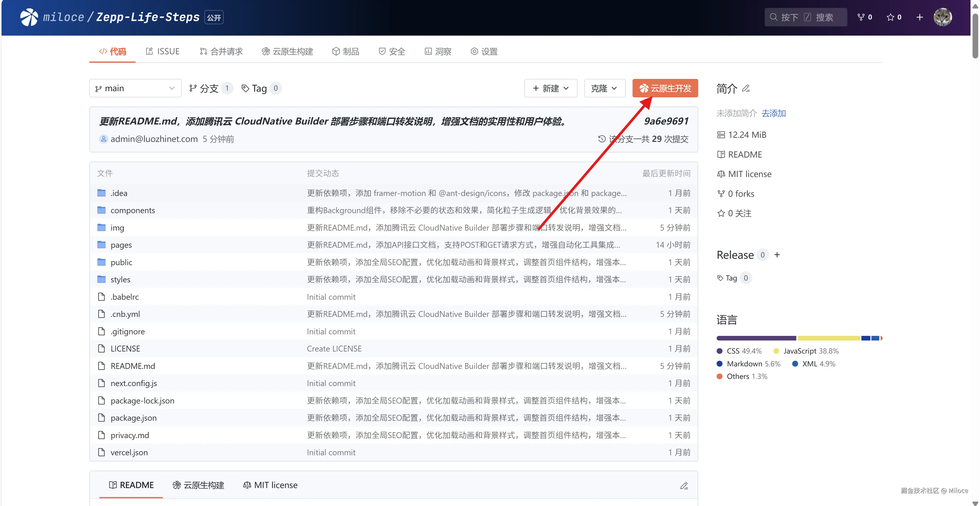This screenshot has width=980, height=506.
Task: Click the 云原生开发 orange button
Action: tap(665, 88)
